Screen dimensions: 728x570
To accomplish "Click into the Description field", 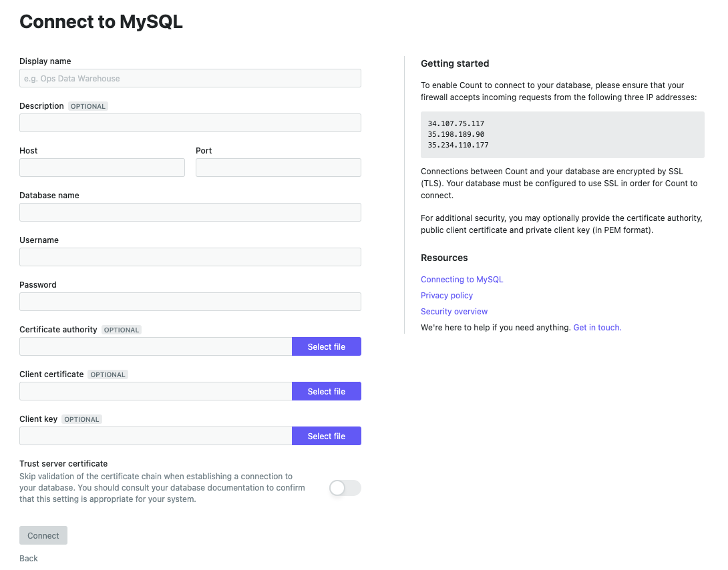I will (x=190, y=123).
